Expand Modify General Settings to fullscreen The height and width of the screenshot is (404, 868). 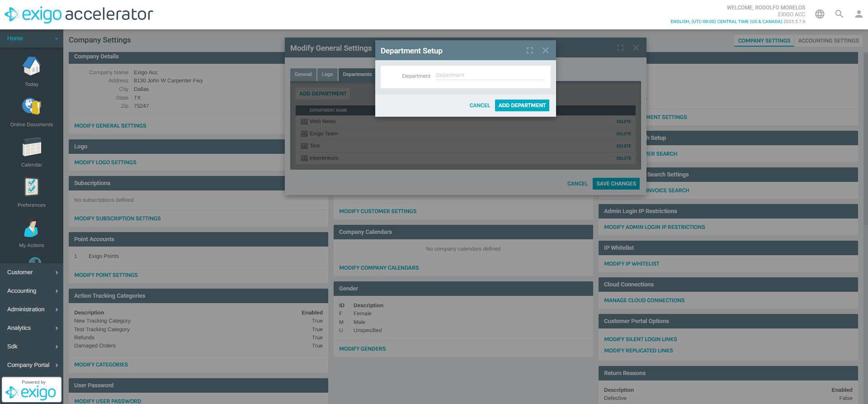coord(620,48)
